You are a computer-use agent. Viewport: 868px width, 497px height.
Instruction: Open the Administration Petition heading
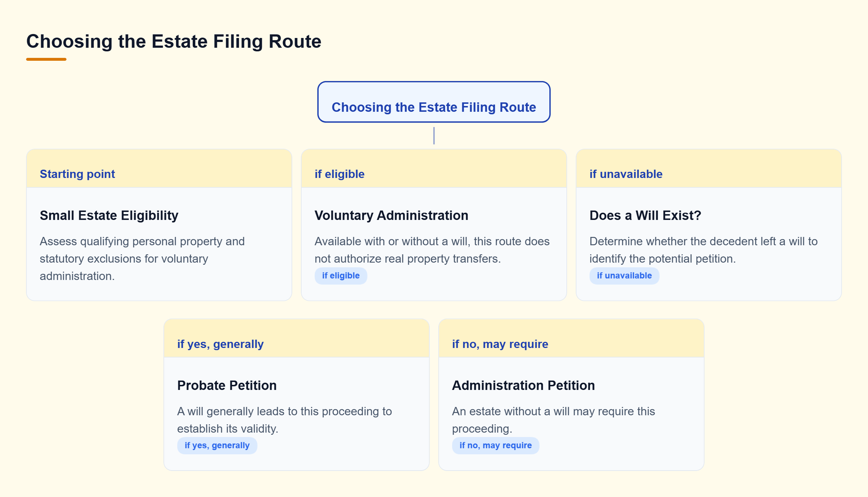[523, 385]
